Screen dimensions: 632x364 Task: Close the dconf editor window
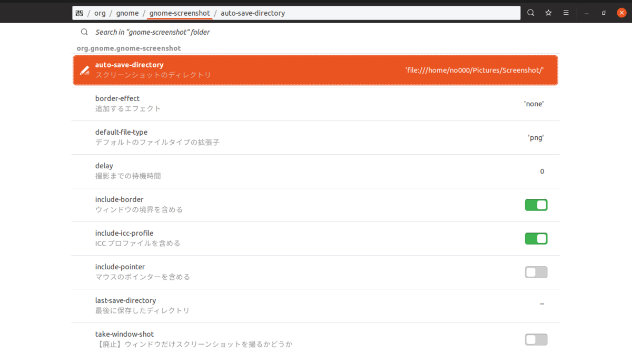(621, 13)
